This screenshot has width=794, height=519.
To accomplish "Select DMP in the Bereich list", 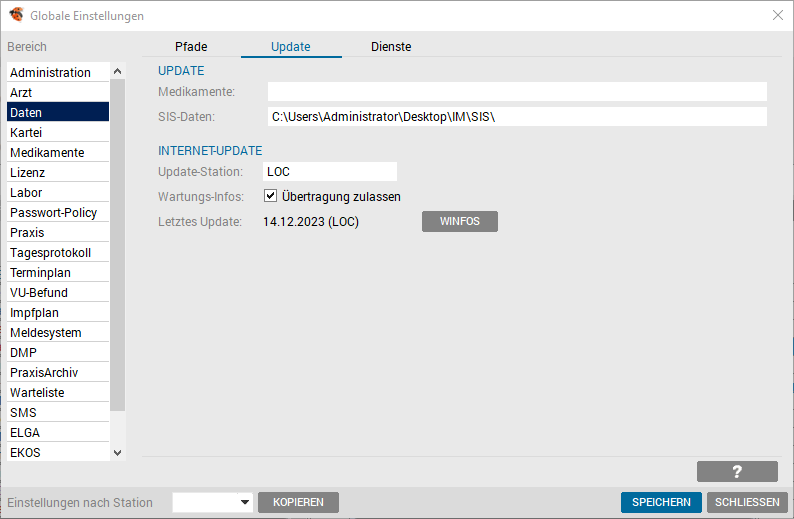I will [x=58, y=352].
